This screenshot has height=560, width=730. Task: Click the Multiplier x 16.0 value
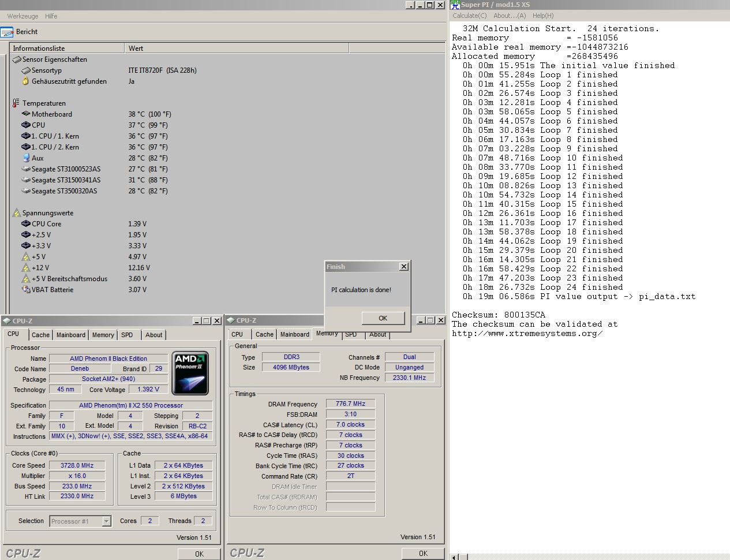[x=77, y=476]
